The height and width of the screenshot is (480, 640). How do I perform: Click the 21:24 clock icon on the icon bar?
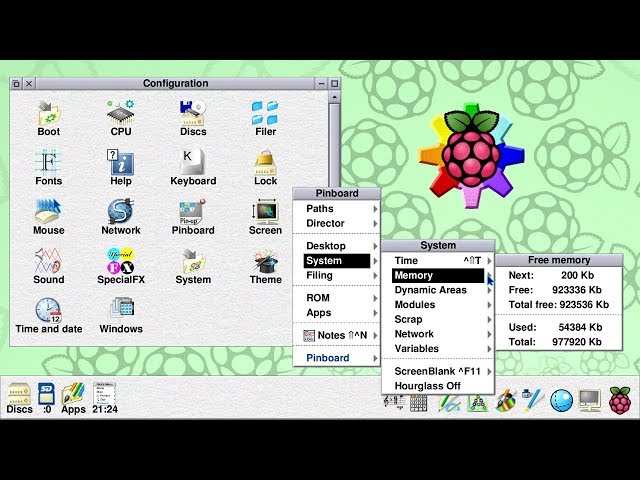point(105,398)
